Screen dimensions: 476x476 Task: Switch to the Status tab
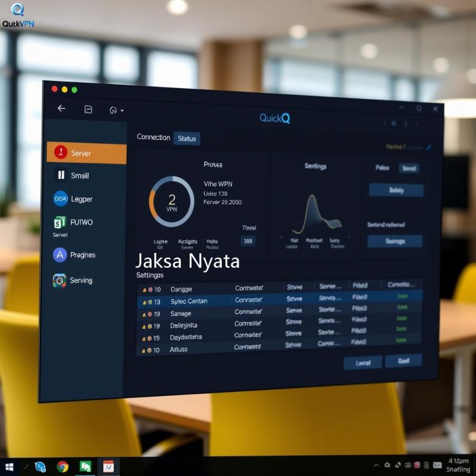[x=187, y=139]
